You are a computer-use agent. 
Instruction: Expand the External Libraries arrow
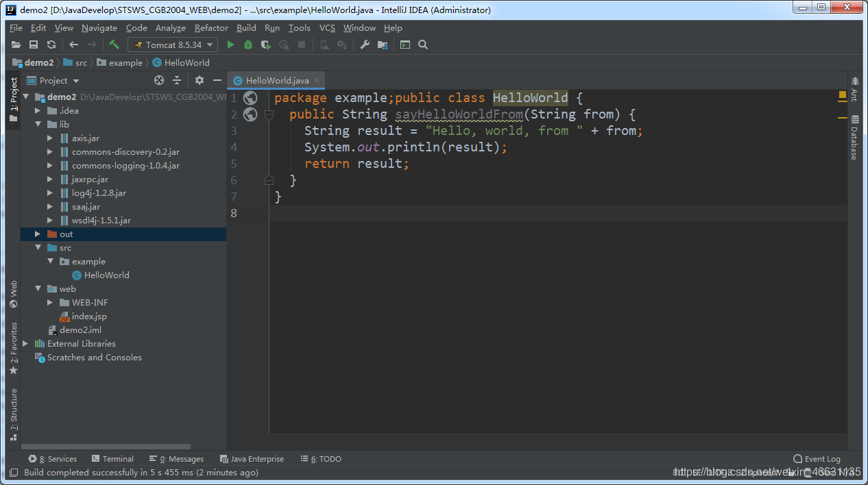(x=26, y=343)
